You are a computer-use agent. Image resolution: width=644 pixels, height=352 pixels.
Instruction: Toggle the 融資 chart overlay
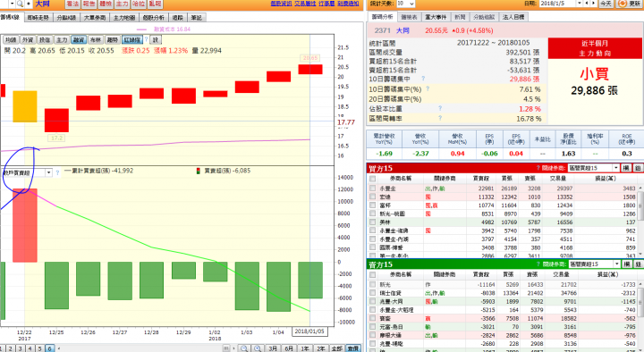pyautogui.click(x=78, y=40)
